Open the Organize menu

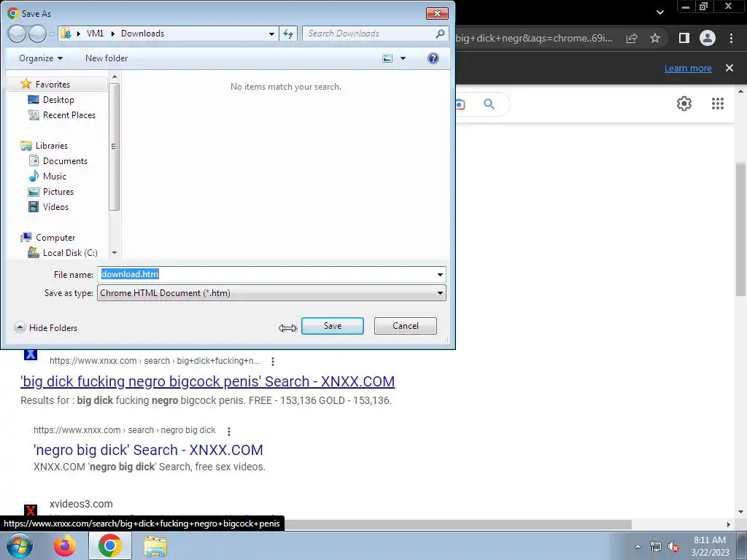(x=41, y=58)
